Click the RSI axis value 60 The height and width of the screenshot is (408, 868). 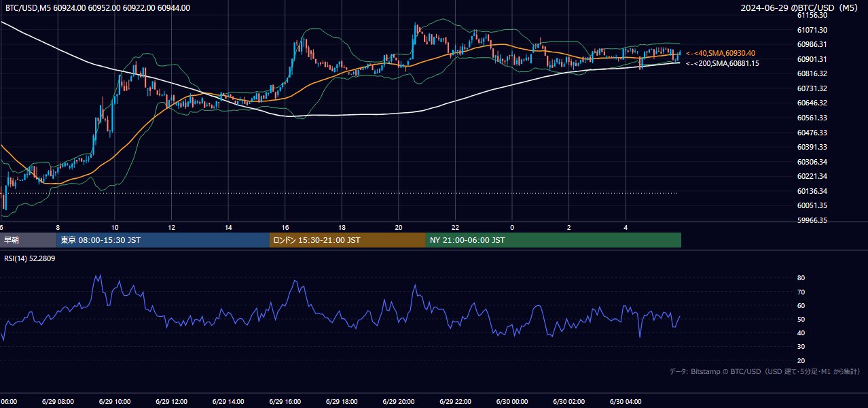(801, 305)
